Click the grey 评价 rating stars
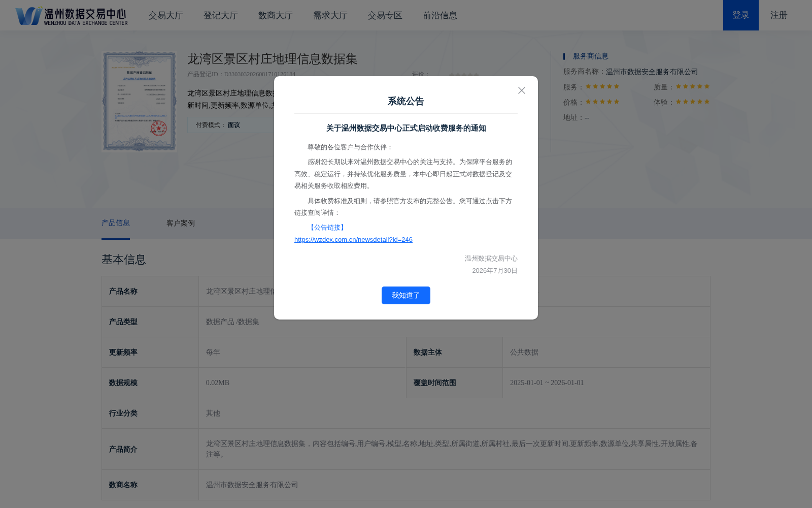This screenshot has width=812, height=508. coord(464,75)
